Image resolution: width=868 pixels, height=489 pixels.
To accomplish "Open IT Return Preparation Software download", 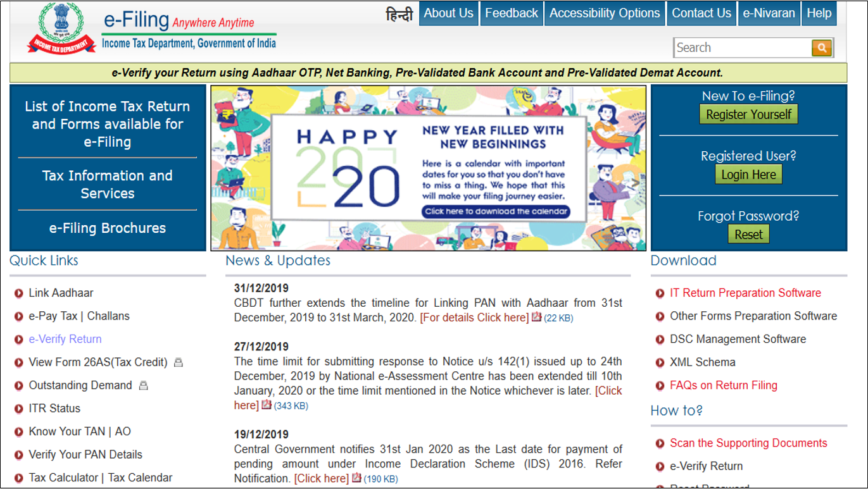I will point(745,294).
